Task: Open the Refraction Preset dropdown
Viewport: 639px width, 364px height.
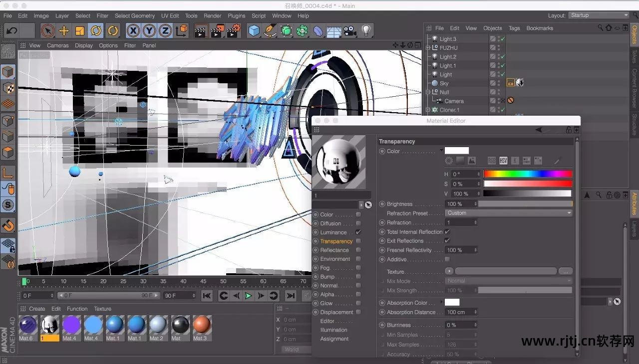Action: pos(508,213)
